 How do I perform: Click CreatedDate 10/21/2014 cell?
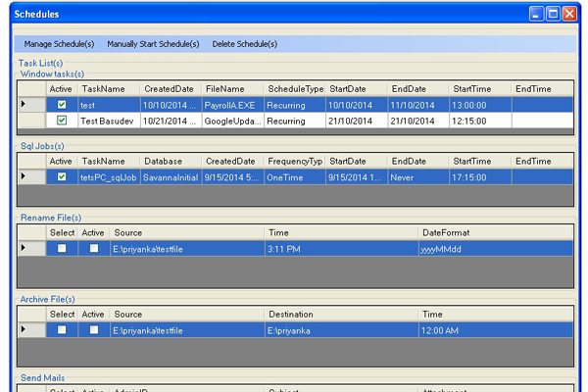click(171, 121)
